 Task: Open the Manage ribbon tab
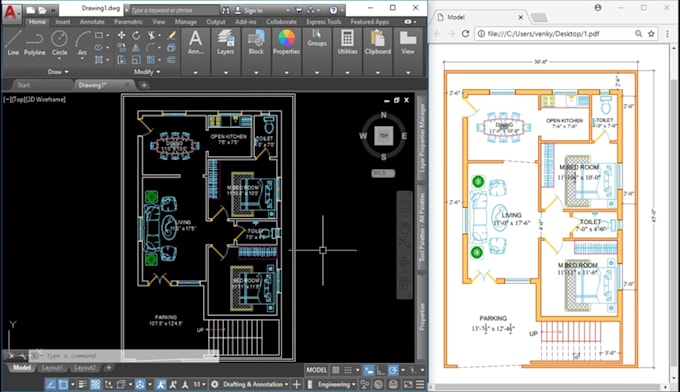point(186,22)
